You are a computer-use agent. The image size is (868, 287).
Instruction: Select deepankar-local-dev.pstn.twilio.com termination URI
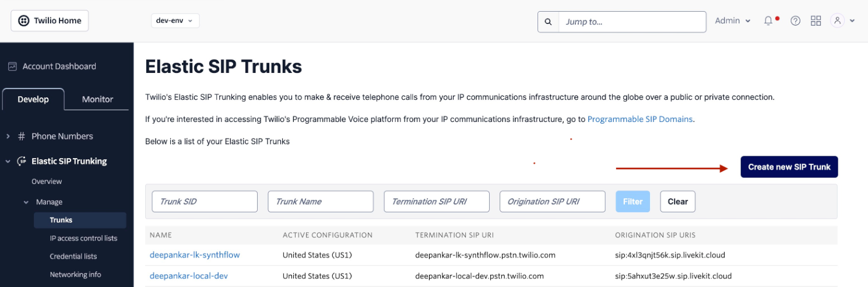pyautogui.click(x=479, y=276)
